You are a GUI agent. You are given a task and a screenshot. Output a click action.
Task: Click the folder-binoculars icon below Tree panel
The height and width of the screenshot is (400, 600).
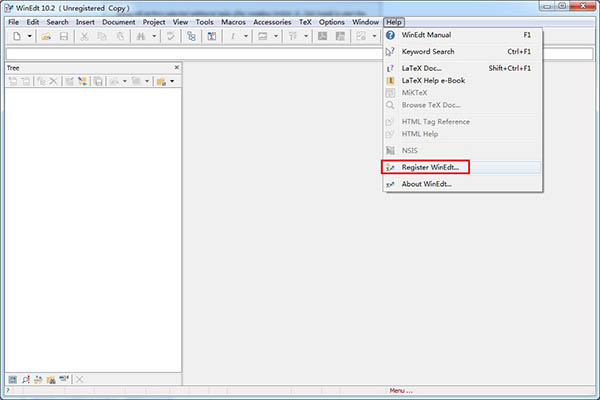pos(51,379)
